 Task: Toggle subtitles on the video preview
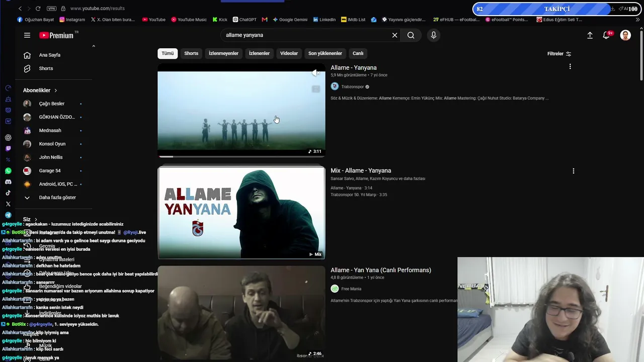click(315, 89)
